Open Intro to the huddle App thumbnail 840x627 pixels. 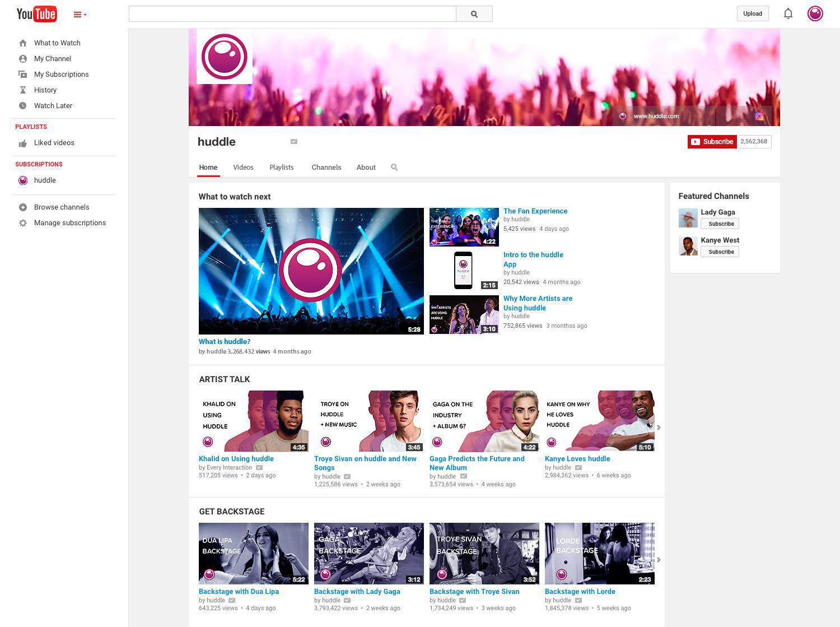(464, 271)
